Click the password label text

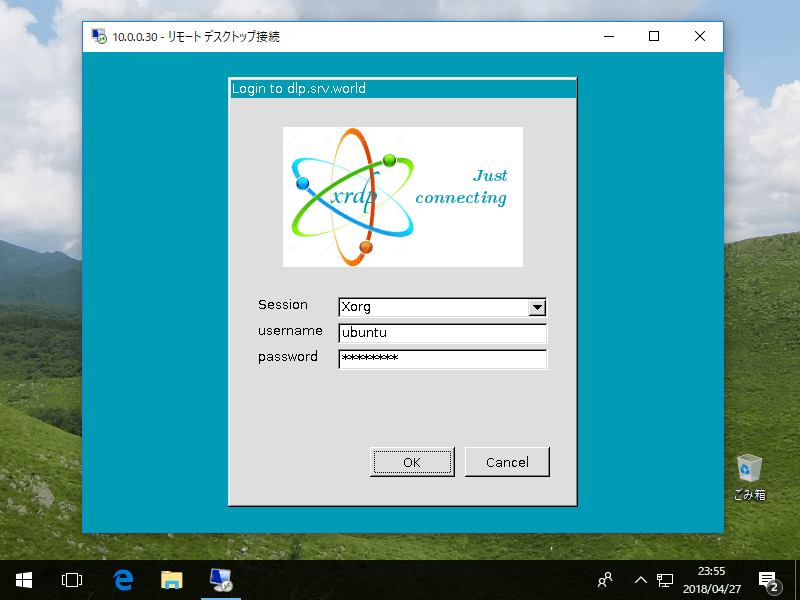click(x=288, y=357)
